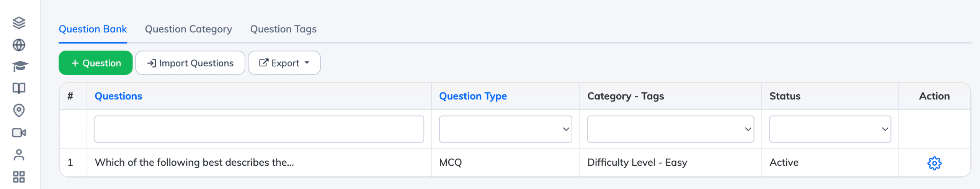980x189 pixels.
Task: Expand the Category - Tags filter dropdown
Action: click(670, 129)
